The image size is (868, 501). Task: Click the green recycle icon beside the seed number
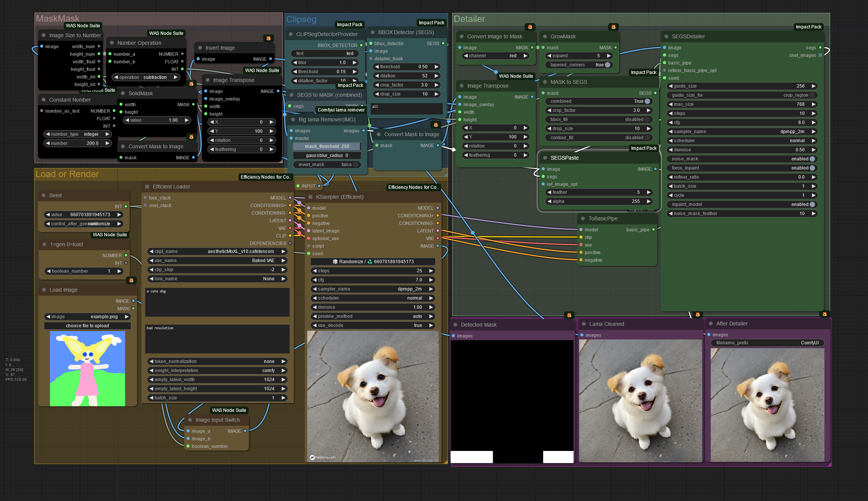(x=370, y=262)
